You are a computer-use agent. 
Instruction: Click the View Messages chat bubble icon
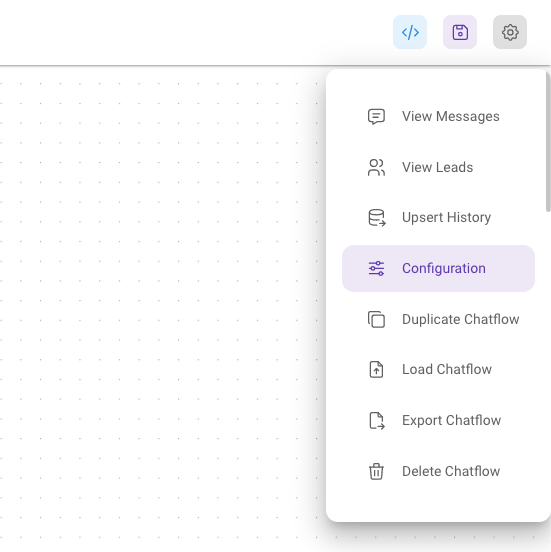[x=376, y=117]
